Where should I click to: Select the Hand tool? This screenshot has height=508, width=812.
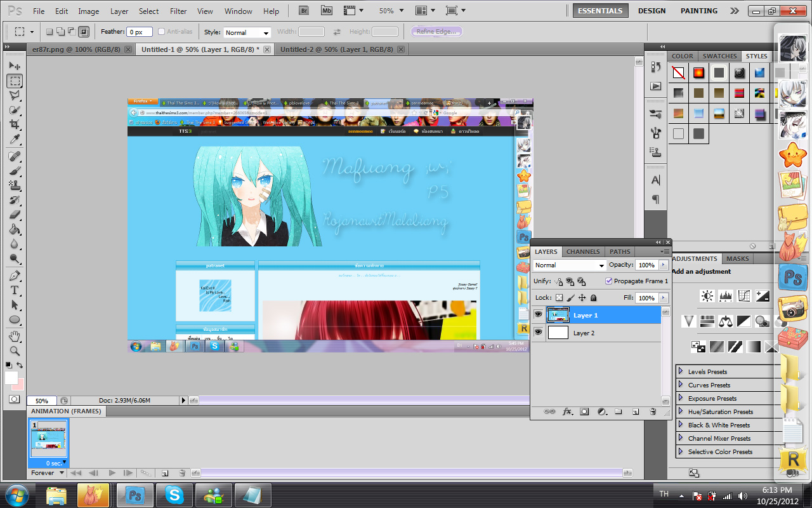(15, 336)
